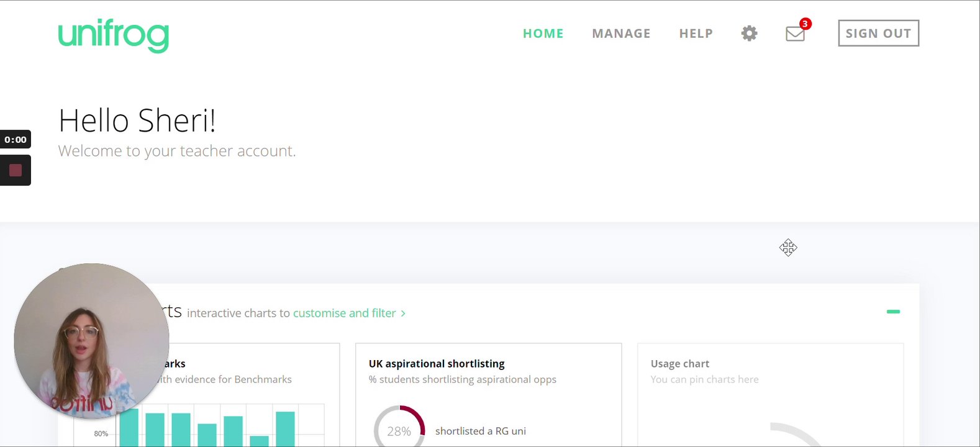Click the empty Usage chart card

pos(770,404)
